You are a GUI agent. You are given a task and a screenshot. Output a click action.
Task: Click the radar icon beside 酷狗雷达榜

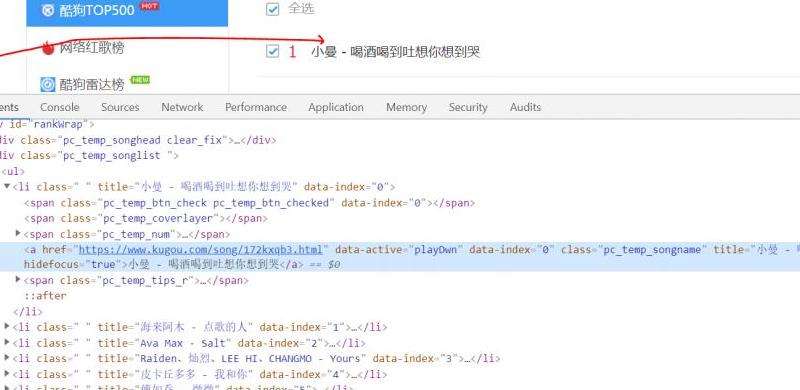coord(47,84)
